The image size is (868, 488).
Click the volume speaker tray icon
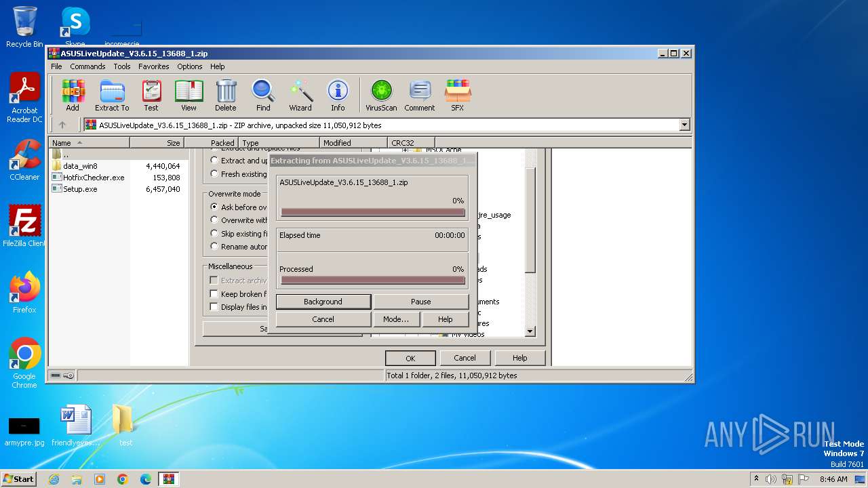(x=771, y=479)
